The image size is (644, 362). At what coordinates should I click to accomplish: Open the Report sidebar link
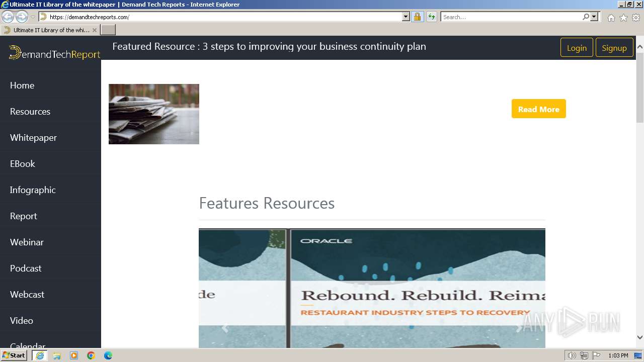tap(24, 216)
